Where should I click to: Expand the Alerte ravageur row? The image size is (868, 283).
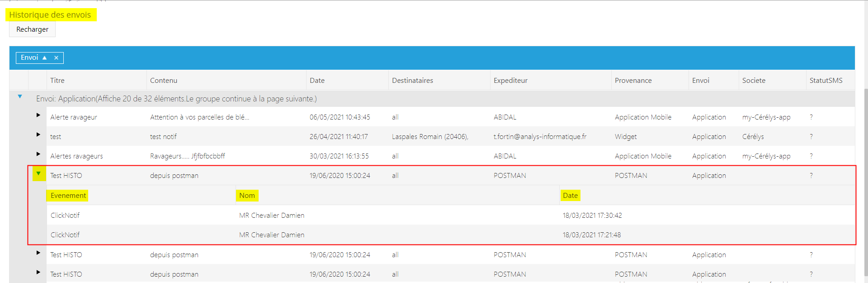click(38, 115)
